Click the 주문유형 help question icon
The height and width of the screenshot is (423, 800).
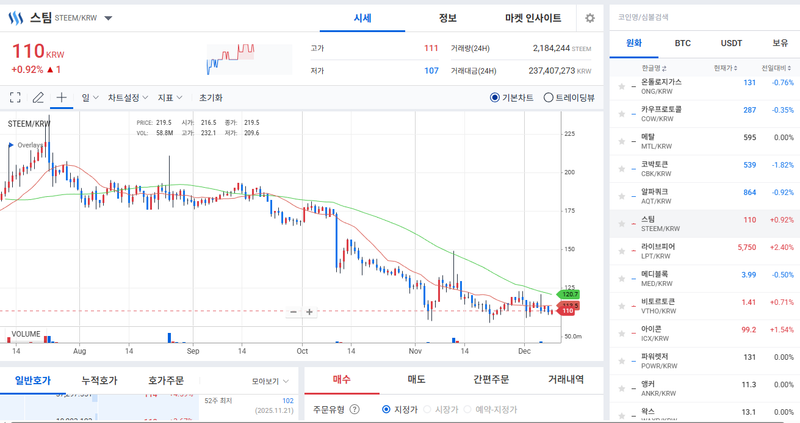point(355,409)
